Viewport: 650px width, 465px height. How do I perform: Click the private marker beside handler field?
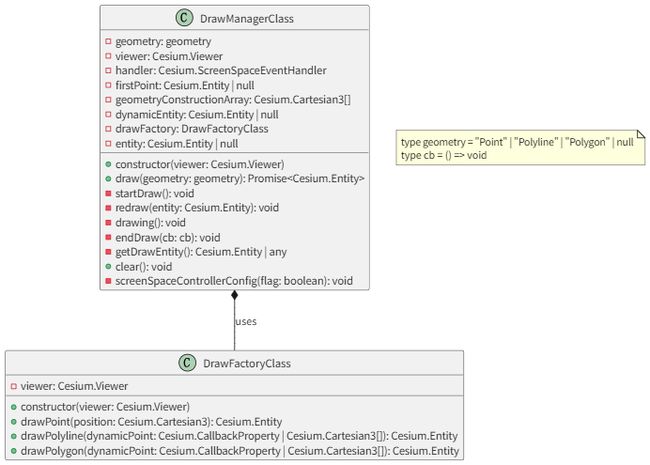108,70
